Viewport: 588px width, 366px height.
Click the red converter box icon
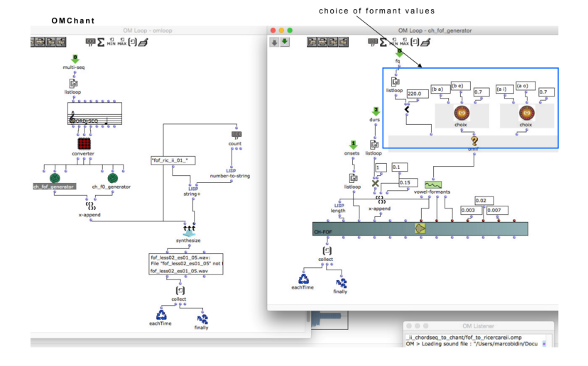[85, 143]
